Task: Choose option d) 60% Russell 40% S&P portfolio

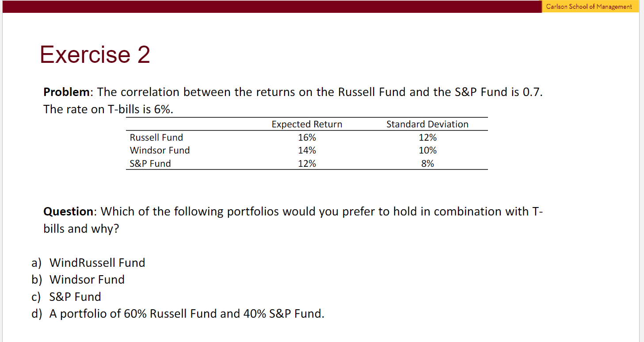Action: click(178, 314)
